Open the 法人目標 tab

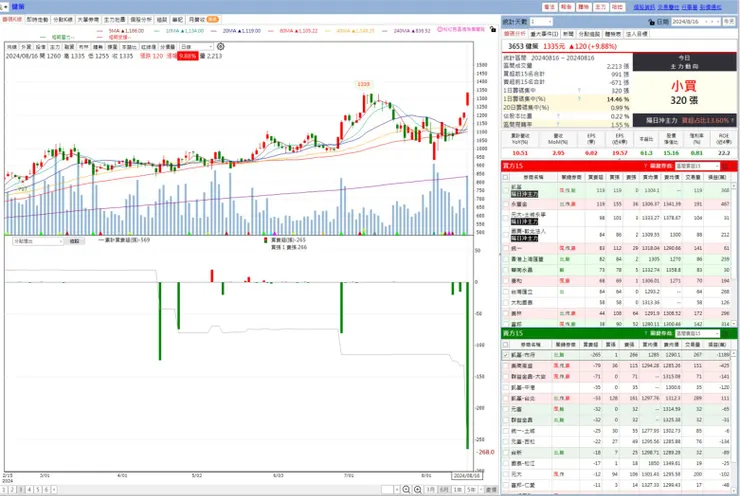click(x=636, y=34)
